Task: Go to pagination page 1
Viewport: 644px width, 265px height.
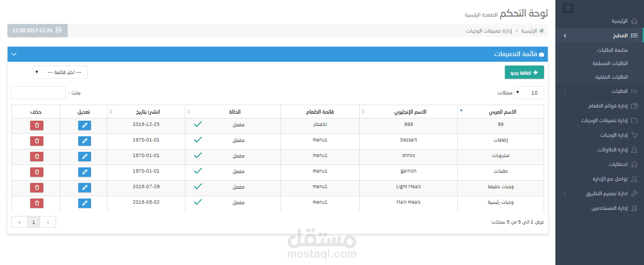Action: point(33,222)
